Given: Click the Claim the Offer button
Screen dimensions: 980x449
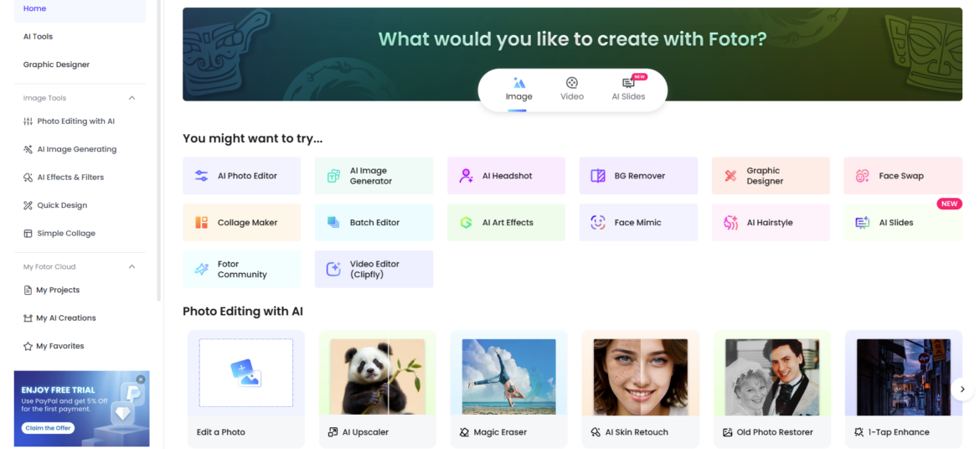Looking at the screenshot, I should pyautogui.click(x=48, y=428).
